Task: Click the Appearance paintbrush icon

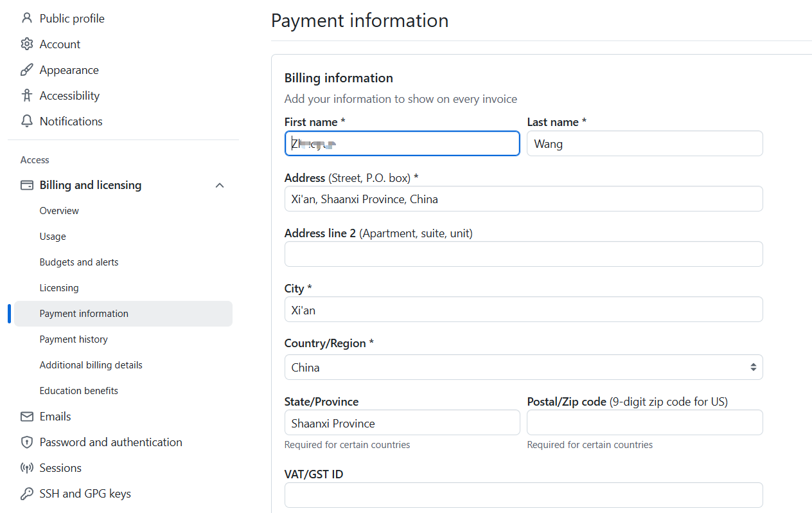Action: tap(26, 69)
